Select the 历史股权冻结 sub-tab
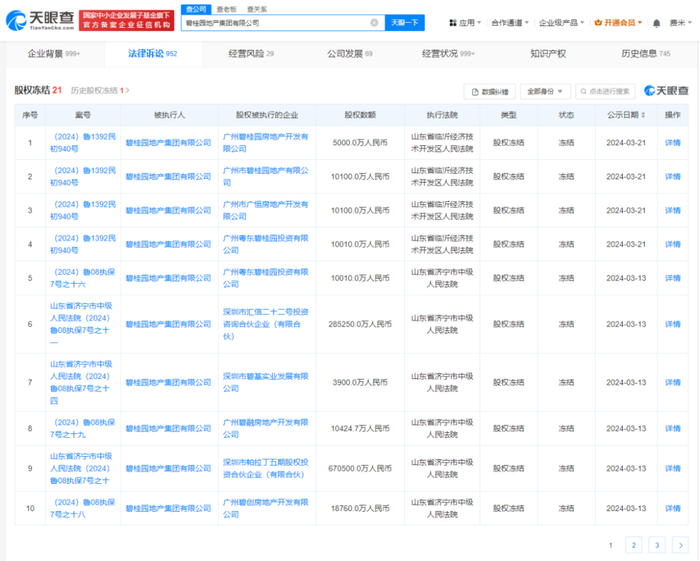 click(98, 90)
